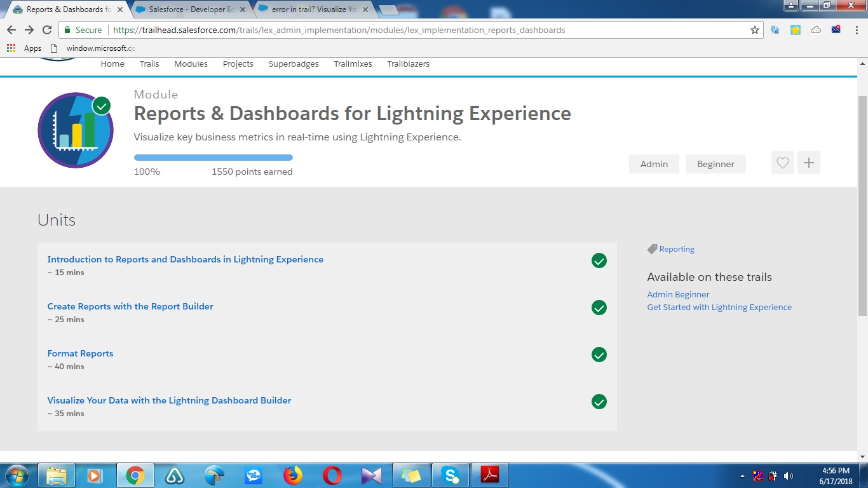Click the browser reload icon

pyautogui.click(x=47, y=30)
